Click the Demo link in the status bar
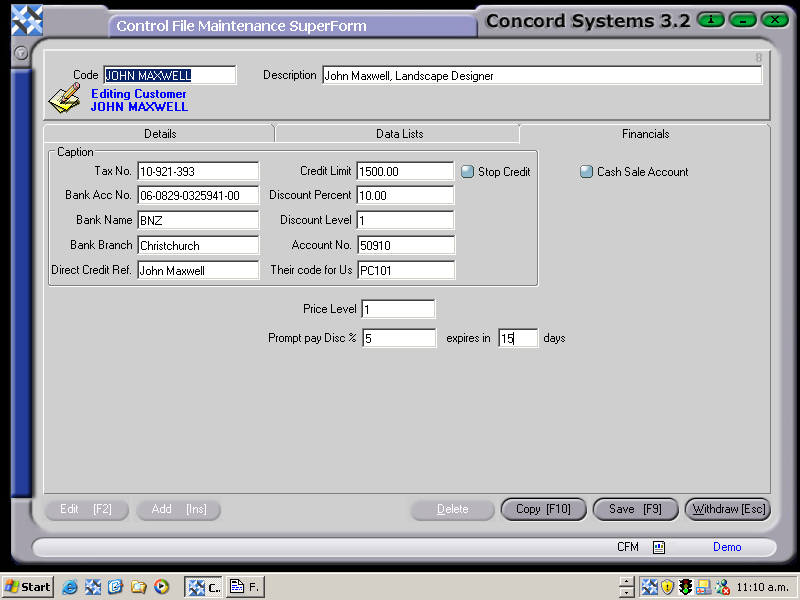Viewport: 800px width, 600px height. point(727,547)
